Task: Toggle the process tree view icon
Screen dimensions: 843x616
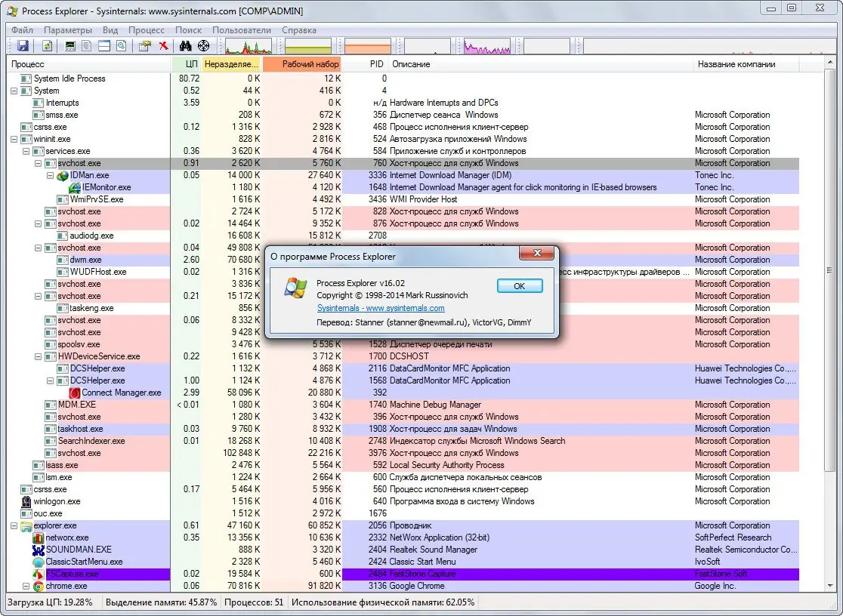Action: 87,46
